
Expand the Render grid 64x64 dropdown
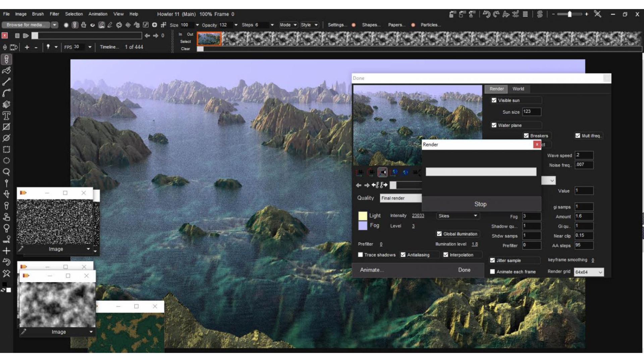pyautogui.click(x=589, y=272)
